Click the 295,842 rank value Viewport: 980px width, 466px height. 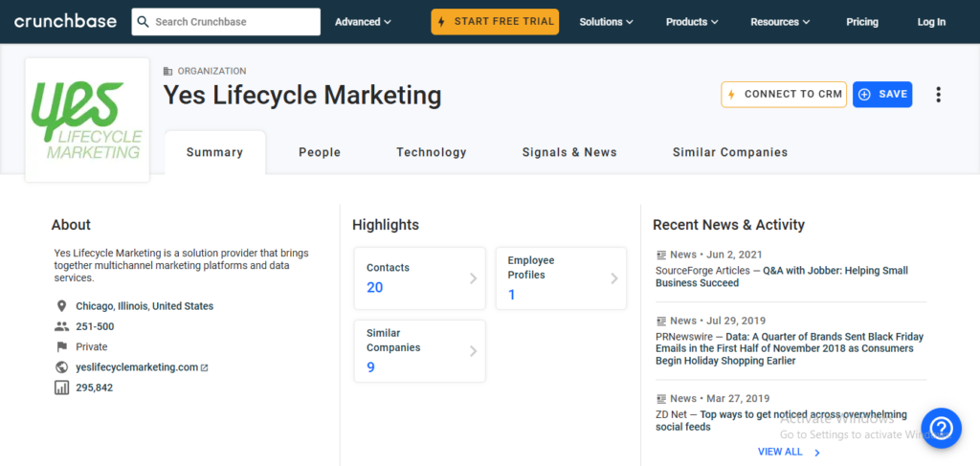pos(95,388)
